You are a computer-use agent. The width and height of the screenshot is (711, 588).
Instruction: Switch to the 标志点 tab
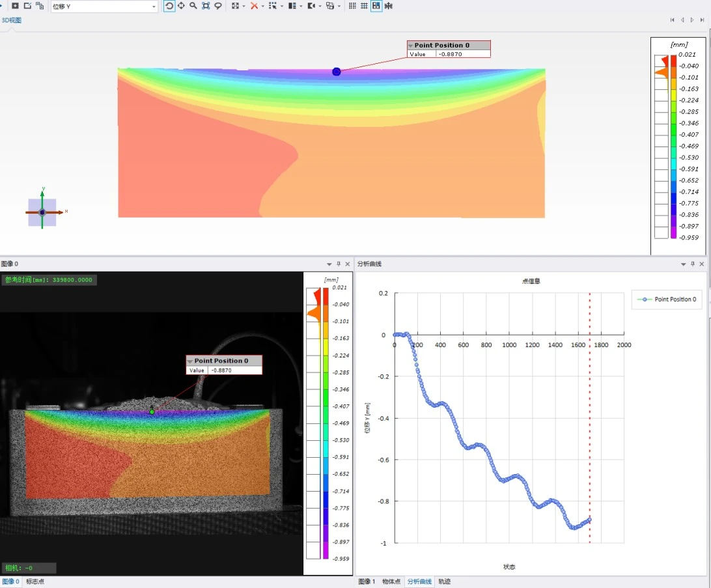point(35,581)
